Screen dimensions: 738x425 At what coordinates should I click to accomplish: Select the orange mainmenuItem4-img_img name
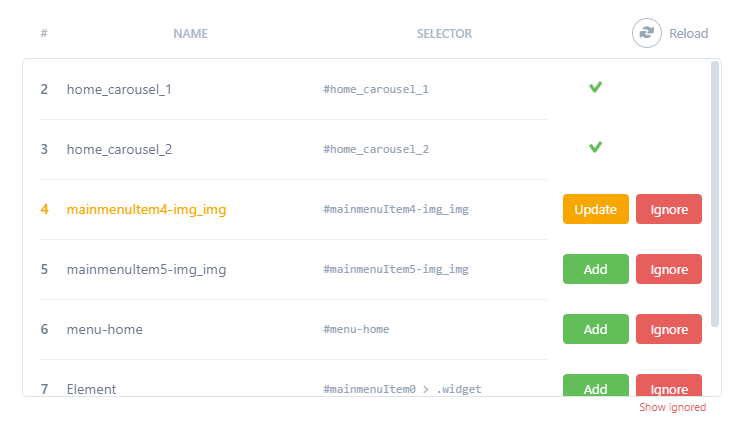146,209
